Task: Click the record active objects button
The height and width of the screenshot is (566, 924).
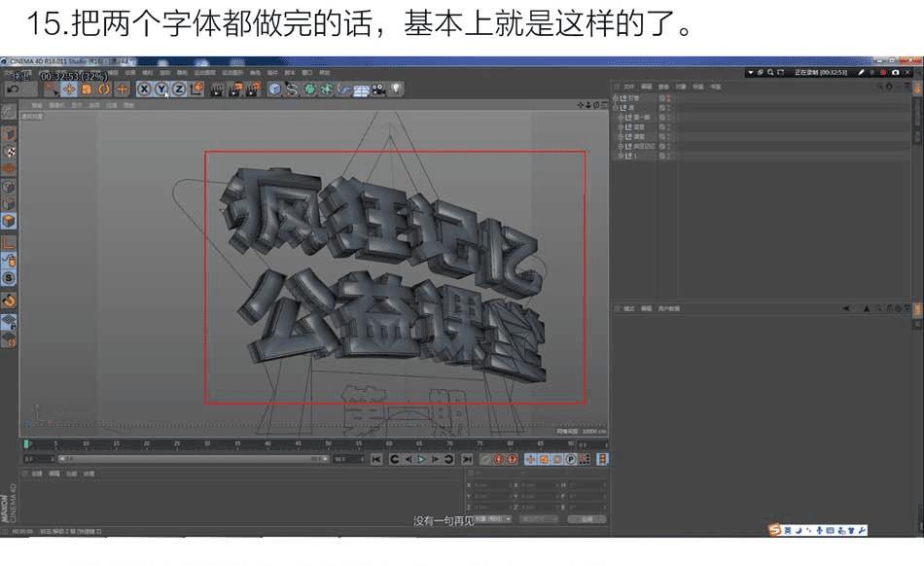Action: pyautogui.click(x=485, y=459)
